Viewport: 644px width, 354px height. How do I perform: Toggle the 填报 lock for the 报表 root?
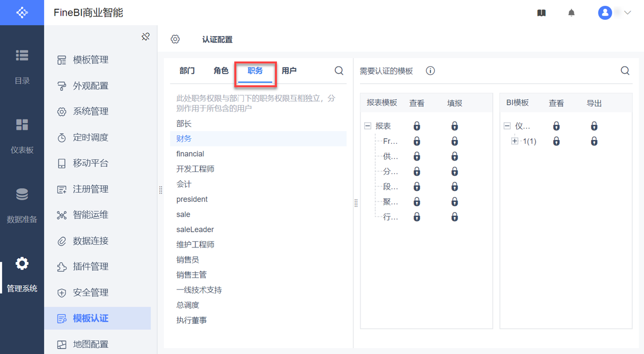tap(454, 126)
